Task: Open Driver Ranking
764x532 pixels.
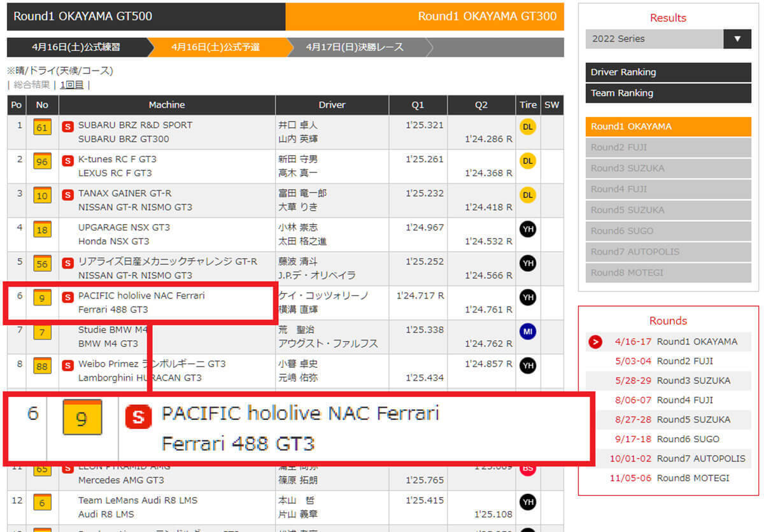Action: pyautogui.click(x=668, y=72)
